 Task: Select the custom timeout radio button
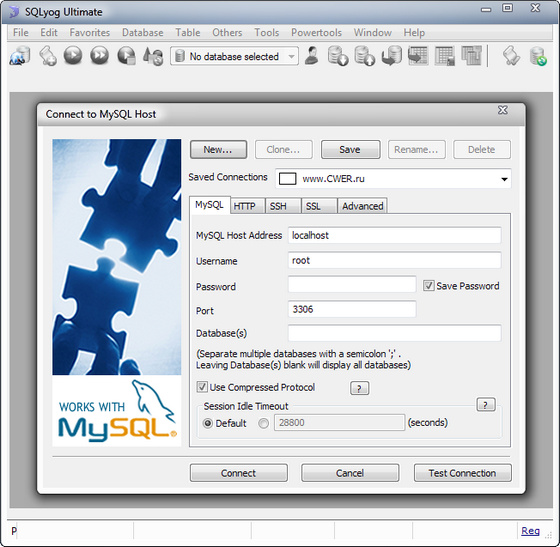[x=264, y=423]
